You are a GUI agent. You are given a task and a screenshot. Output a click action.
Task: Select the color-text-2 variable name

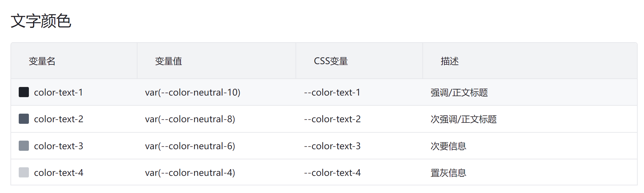59,119
